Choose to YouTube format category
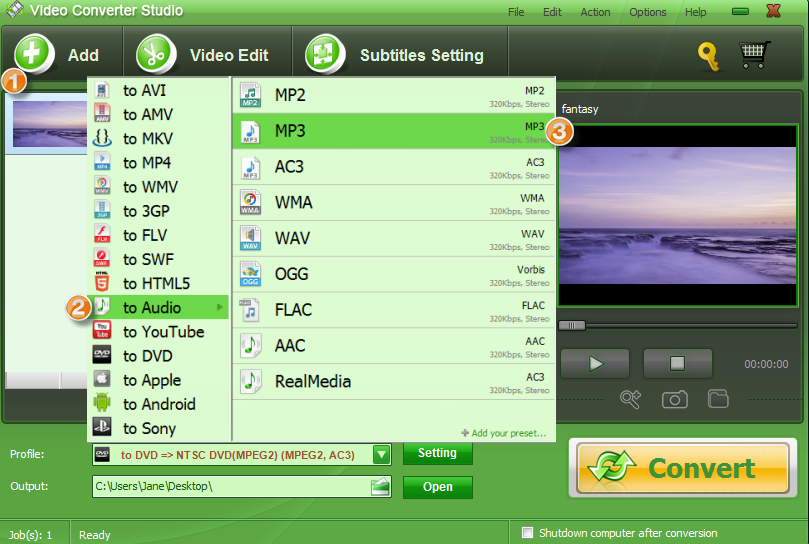 coord(163,332)
